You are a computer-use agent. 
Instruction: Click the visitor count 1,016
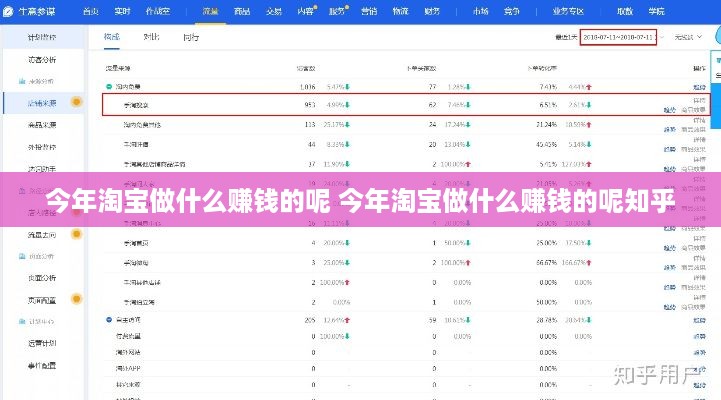(308, 86)
